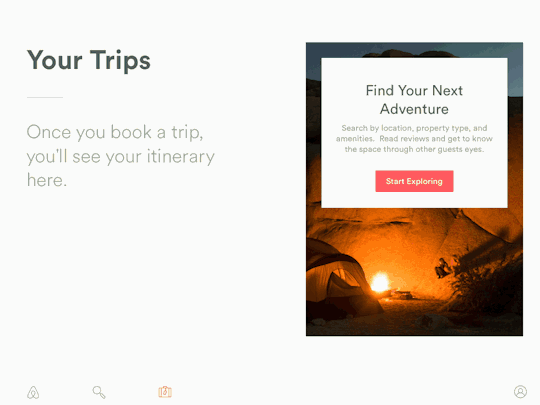Tap the person sitting near the fire

tap(442, 268)
